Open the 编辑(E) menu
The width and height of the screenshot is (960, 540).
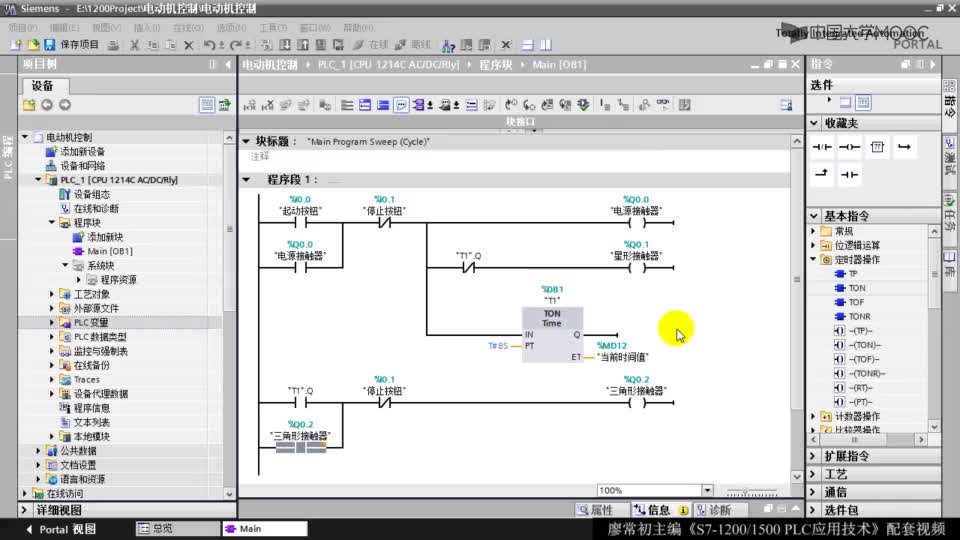64,28
